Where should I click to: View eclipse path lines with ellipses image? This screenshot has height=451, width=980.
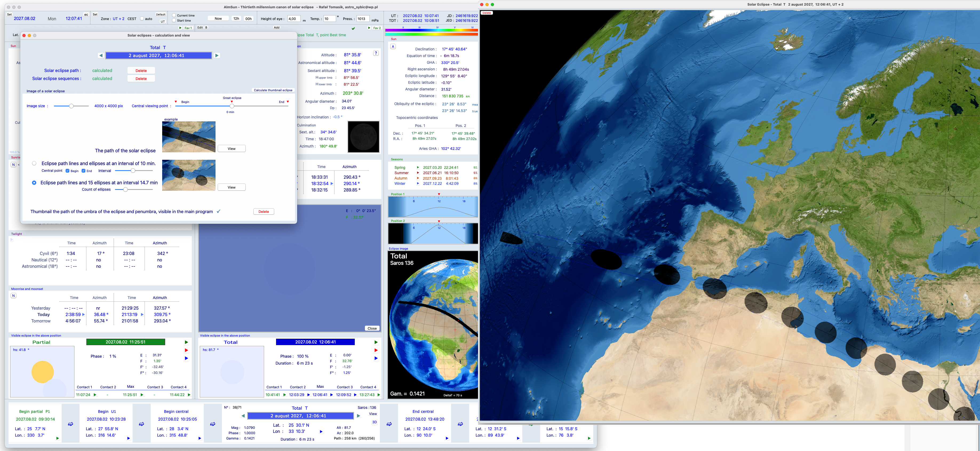point(232,187)
